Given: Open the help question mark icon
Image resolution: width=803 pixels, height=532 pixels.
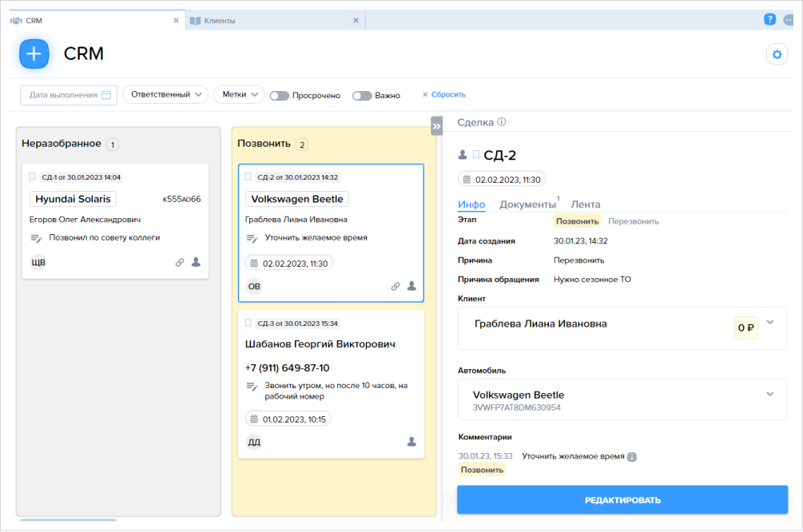Looking at the screenshot, I should tap(769, 19).
